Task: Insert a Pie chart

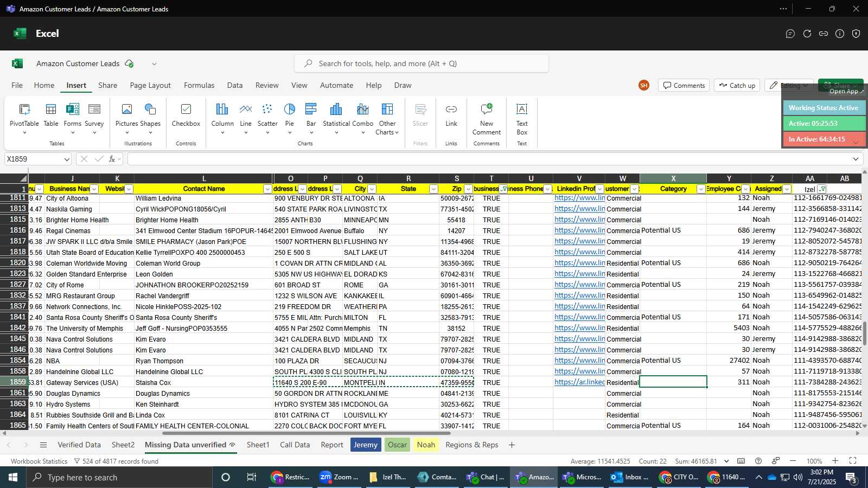Action: [290, 118]
